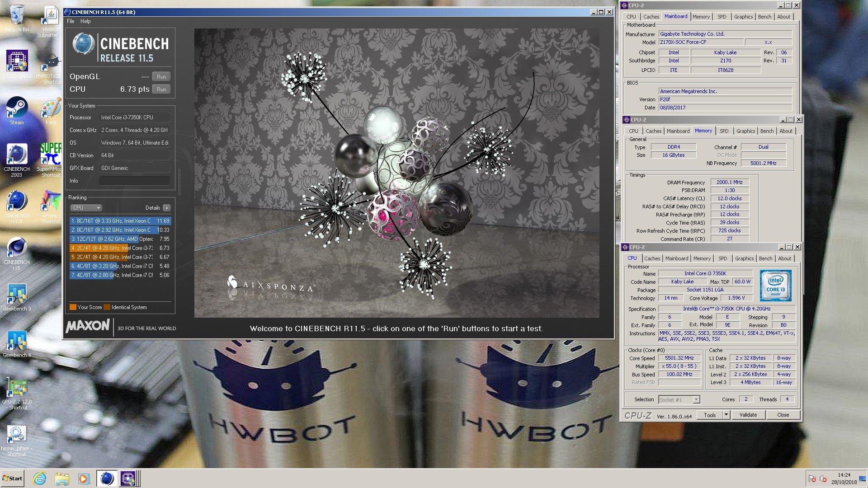Open Memory tab in bottom CPU-Z window
This screenshot has width=868, height=488.
pyautogui.click(x=702, y=258)
